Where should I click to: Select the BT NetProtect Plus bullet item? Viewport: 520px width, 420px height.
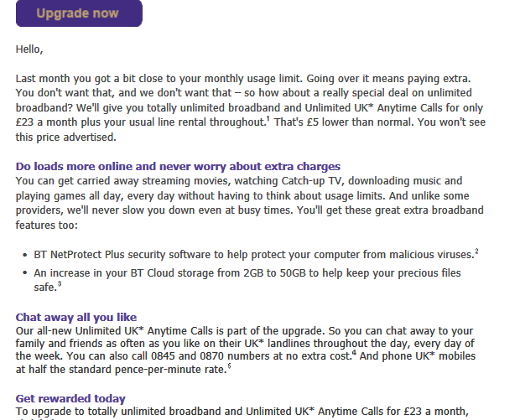[x=252, y=253]
